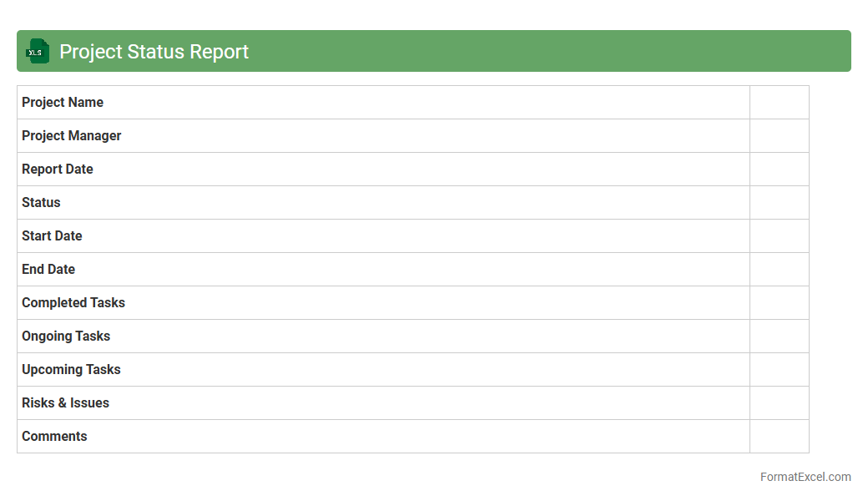Viewport: 868px width, 501px height.
Task: Open the FormatExcel.com link
Action: pyautogui.click(x=805, y=477)
